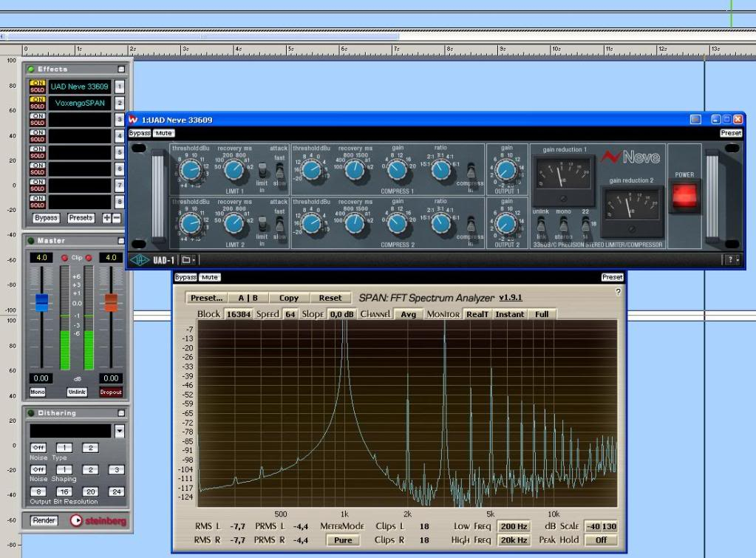Click the Compress 1 ratio knob

coord(440,171)
